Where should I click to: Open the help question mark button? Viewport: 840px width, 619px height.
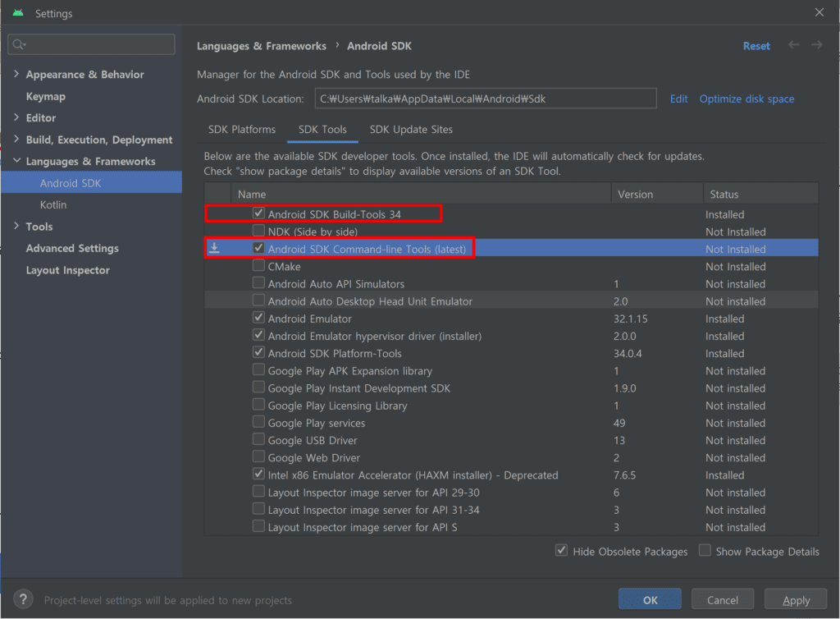coord(23,599)
